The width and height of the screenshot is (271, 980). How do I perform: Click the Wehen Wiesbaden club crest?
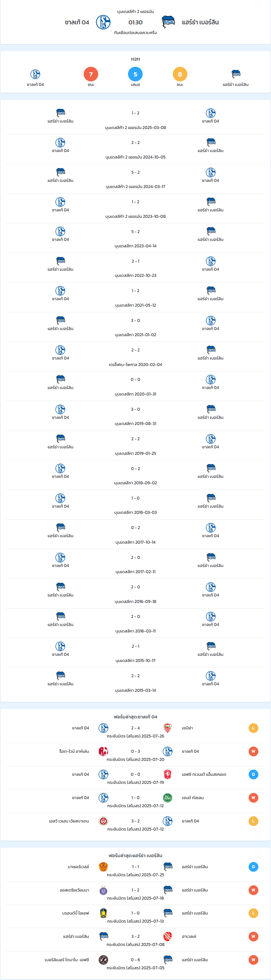point(103,821)
